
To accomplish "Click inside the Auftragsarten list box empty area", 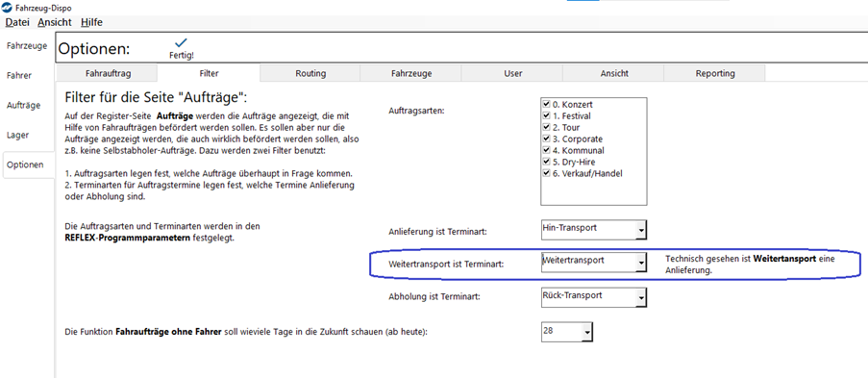I will [594, 191].
